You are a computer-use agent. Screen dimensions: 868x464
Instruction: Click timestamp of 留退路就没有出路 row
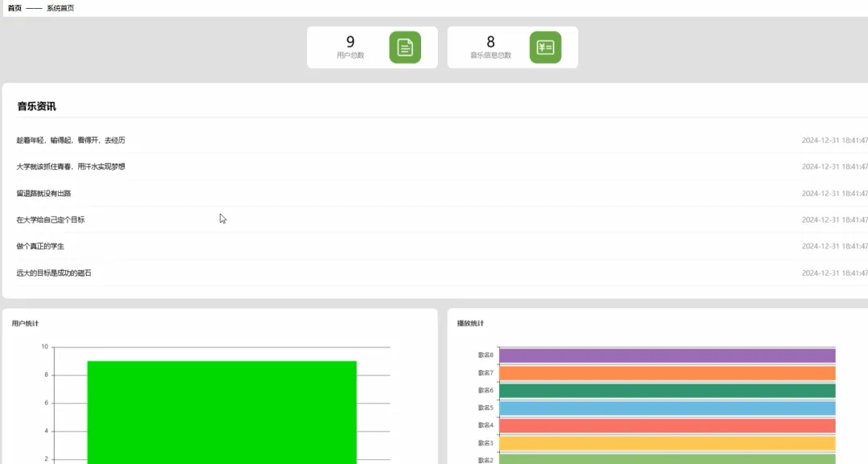[835, 194]
